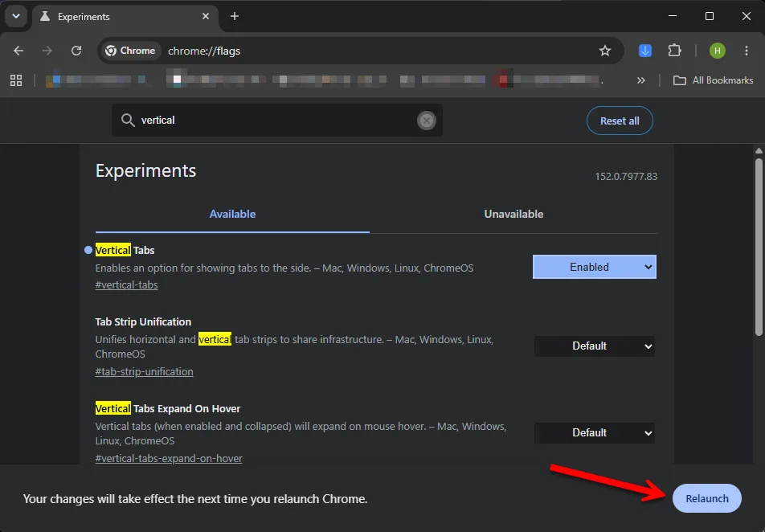This screenshot has width=765, height=532.
Task: Clear the search with X icon
Action: pyautogui.click(x=427, y=120)
